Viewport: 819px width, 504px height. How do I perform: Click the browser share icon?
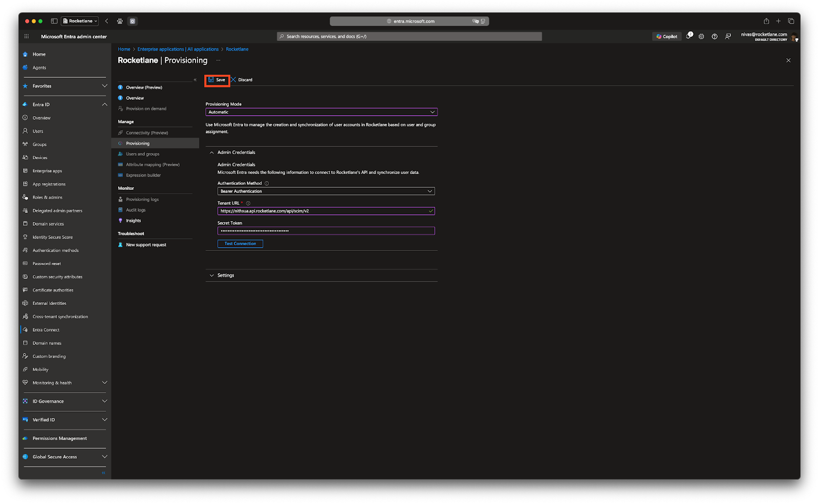tap(766, 21)
